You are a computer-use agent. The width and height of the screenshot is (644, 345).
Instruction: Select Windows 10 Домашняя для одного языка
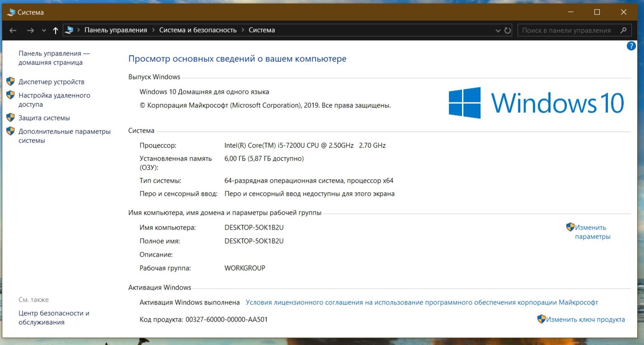click(204, 92)
